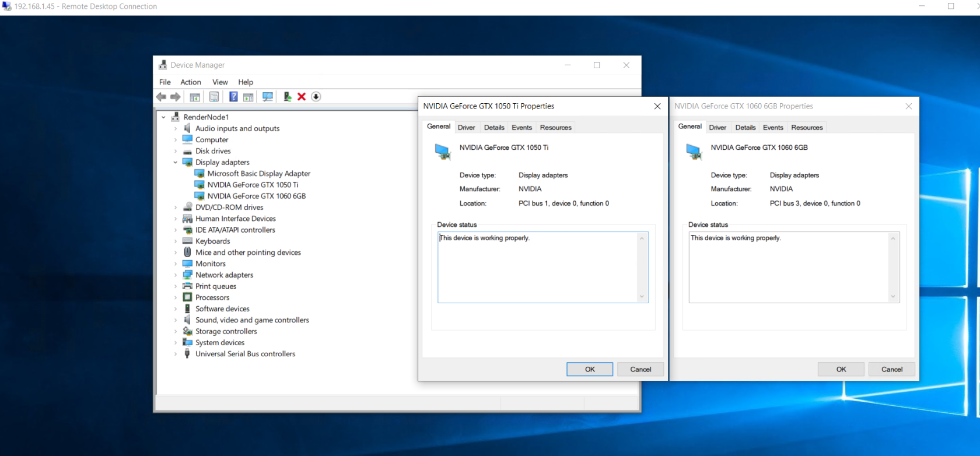Expand the Processors category
Viewport: 980px width, 456px height.
(x=176, y=298)
